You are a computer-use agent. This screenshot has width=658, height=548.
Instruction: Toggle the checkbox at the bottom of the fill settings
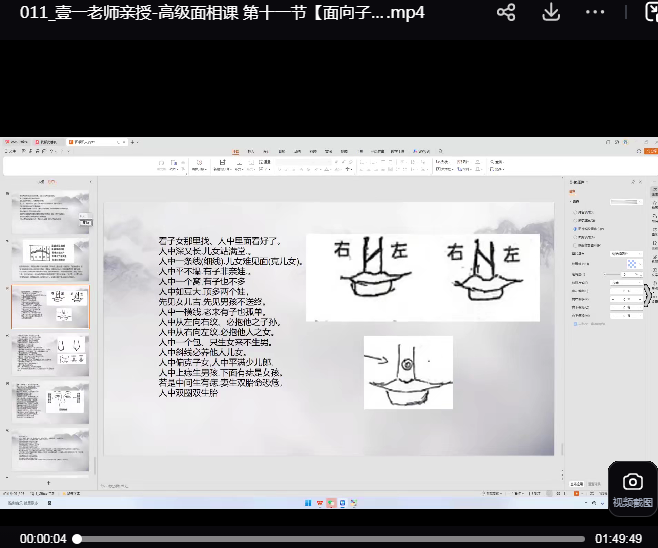[575, 324]
